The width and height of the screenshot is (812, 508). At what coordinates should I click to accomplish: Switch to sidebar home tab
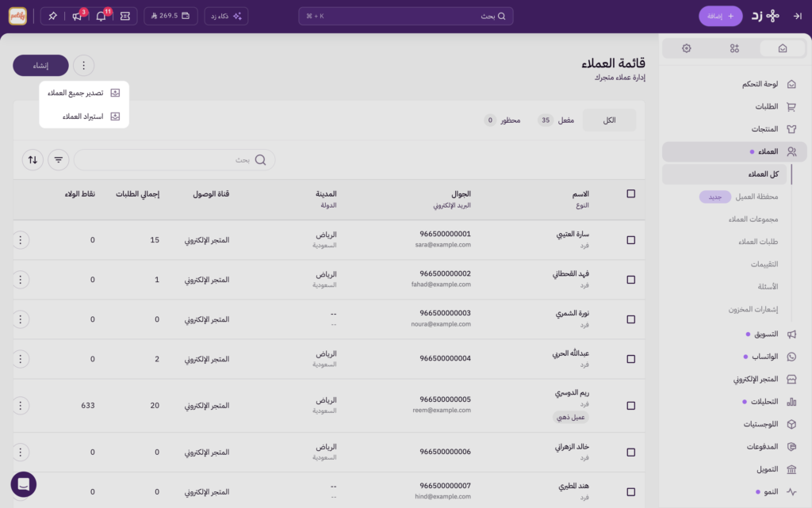coord(782,48)
